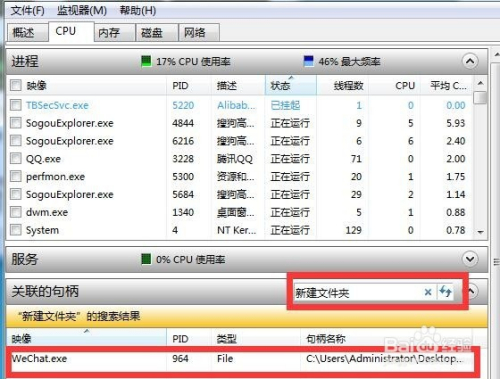Sort handles by 映像 column header

pyautogui.click(x=86, y=338)
